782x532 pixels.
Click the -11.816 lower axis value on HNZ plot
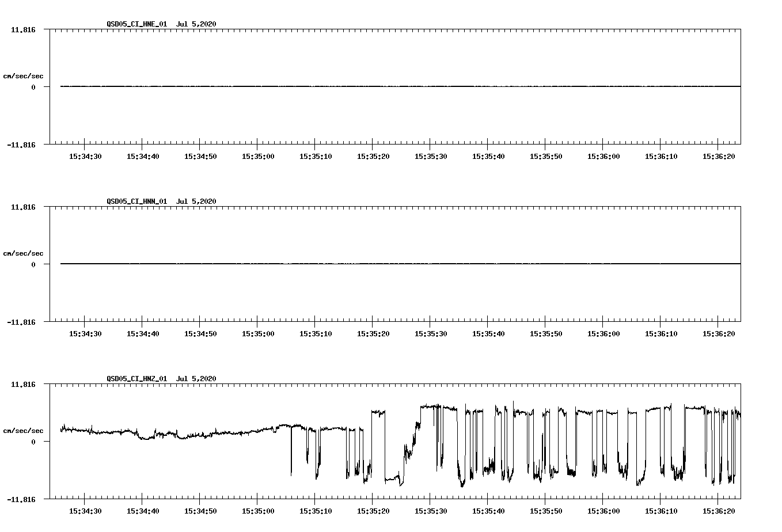(21, 500)
